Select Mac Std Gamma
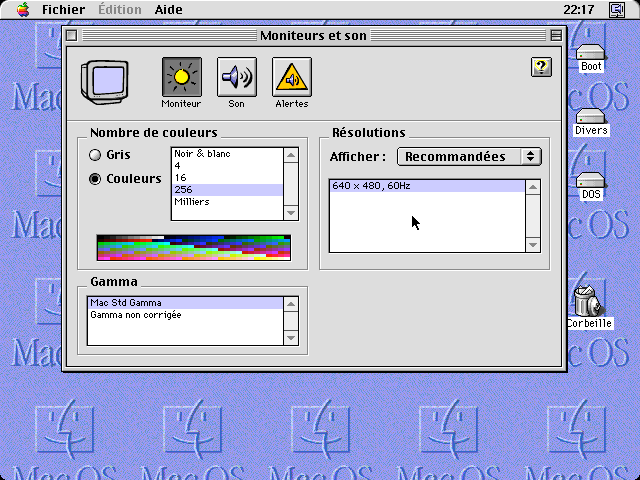Viewport: 640px width, 480px height. 185,303
